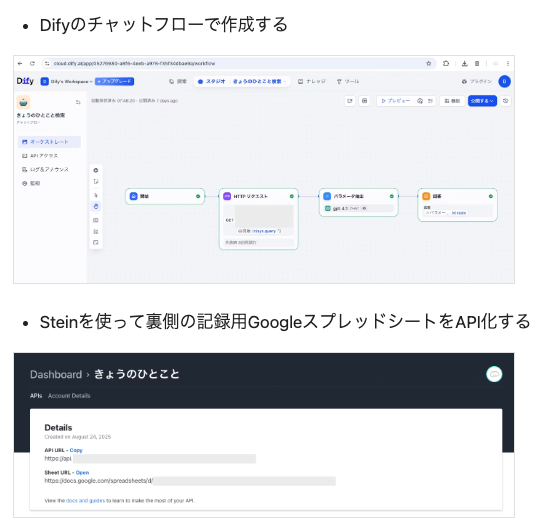539x532 pixels.
Task: Click maximize canvas icon in canvas toolbar
Action: (96, 243)
